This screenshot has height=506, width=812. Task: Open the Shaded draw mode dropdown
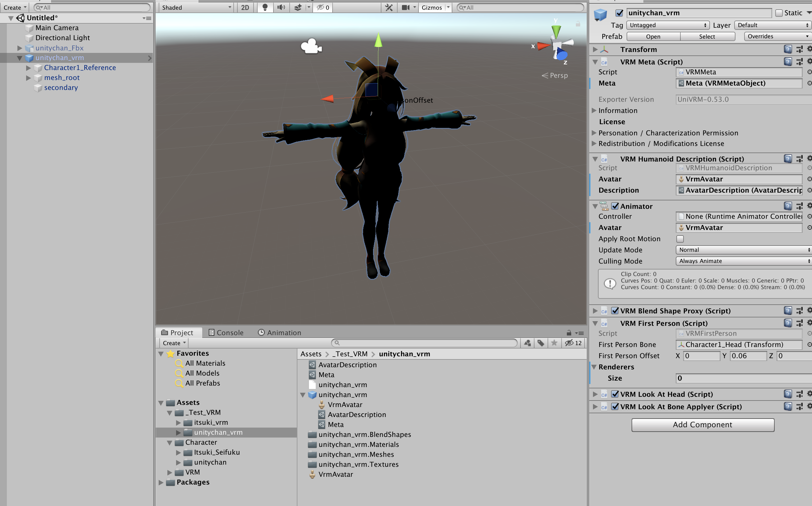[x=196, y=7]
